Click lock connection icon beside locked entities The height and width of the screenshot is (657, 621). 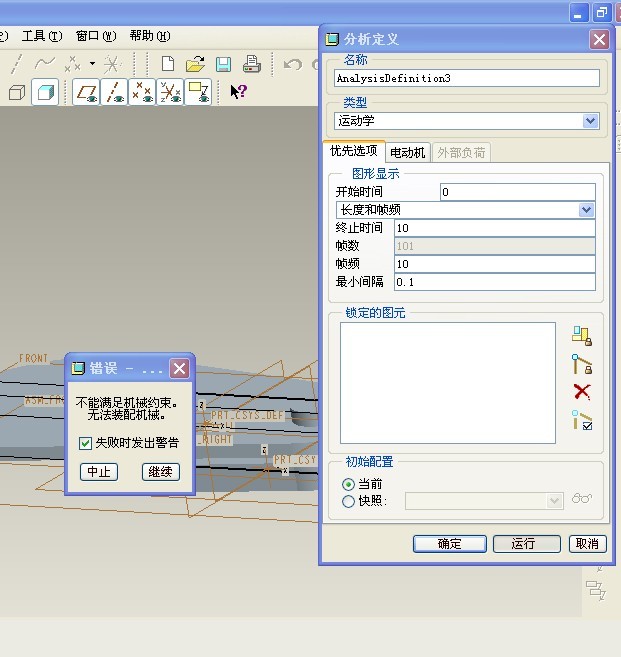pyautogui.click(x=582, y=364)
